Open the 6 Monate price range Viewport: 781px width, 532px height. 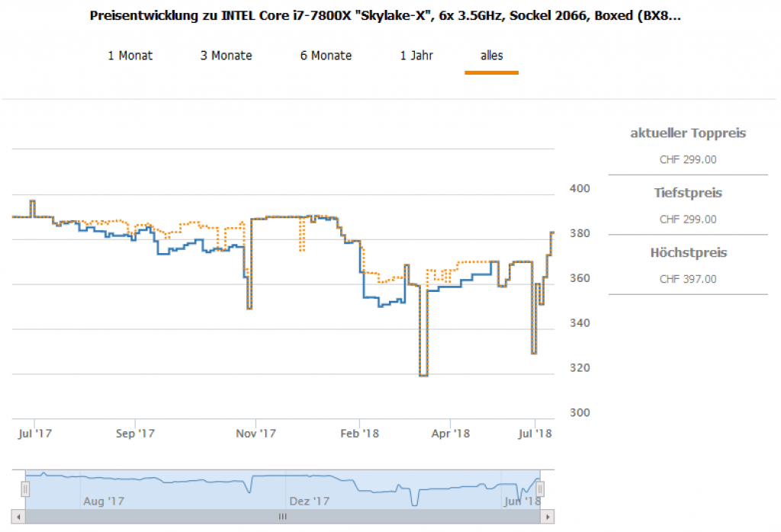click(x=326, y=55)
